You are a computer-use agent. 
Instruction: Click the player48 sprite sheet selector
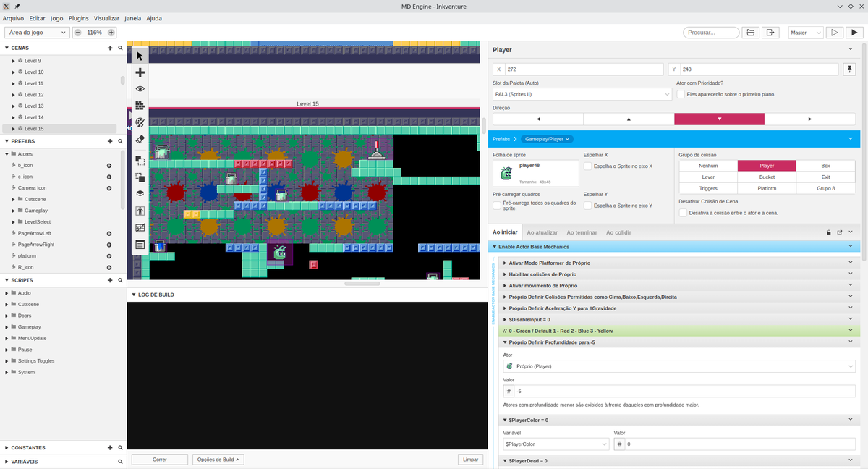click(x=536, y=173)
